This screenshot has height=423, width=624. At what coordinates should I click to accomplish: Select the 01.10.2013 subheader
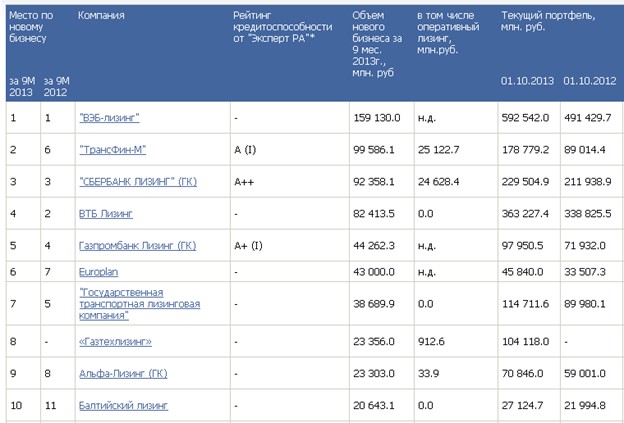coord(527,81)
